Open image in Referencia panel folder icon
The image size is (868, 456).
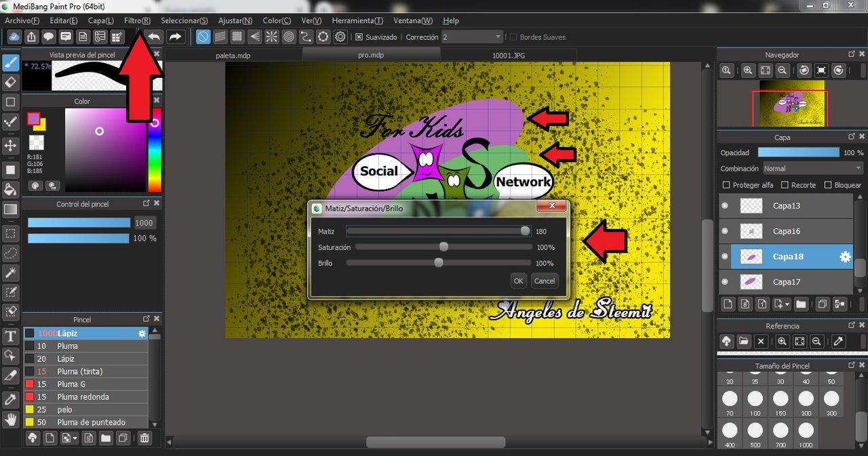(744, 341)
